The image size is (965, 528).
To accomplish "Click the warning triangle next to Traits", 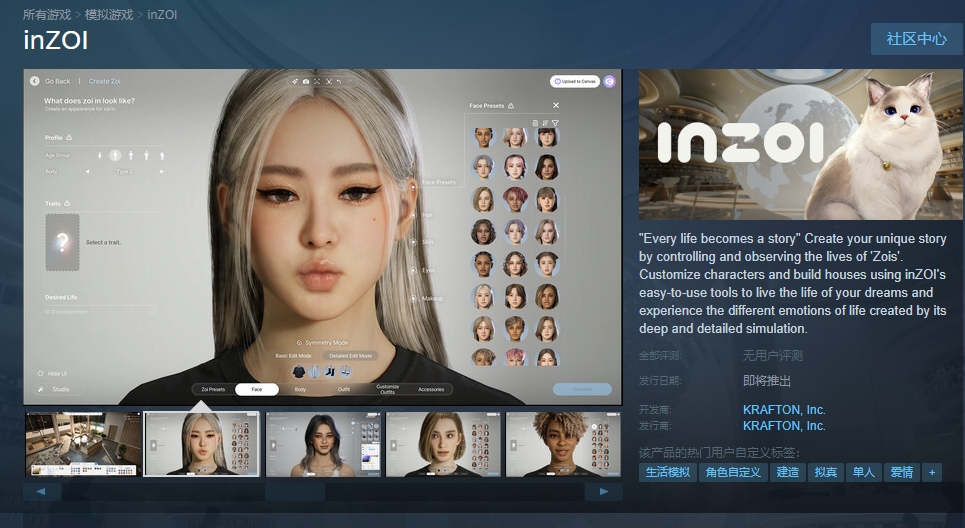I will [x=67, y=203].
